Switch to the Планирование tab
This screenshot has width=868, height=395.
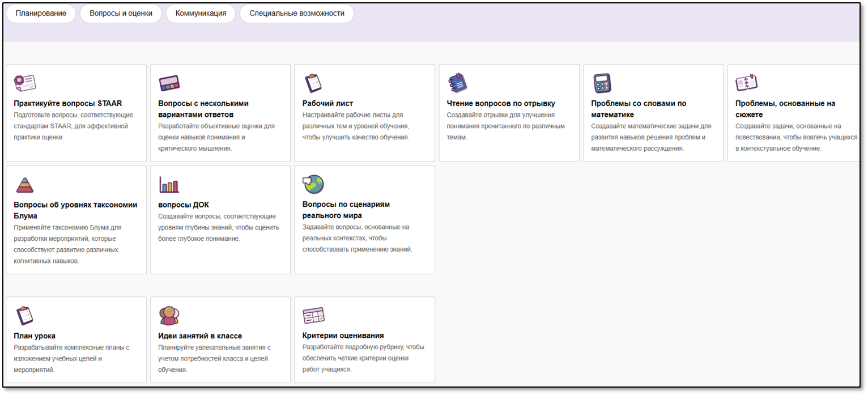(41, 14)
